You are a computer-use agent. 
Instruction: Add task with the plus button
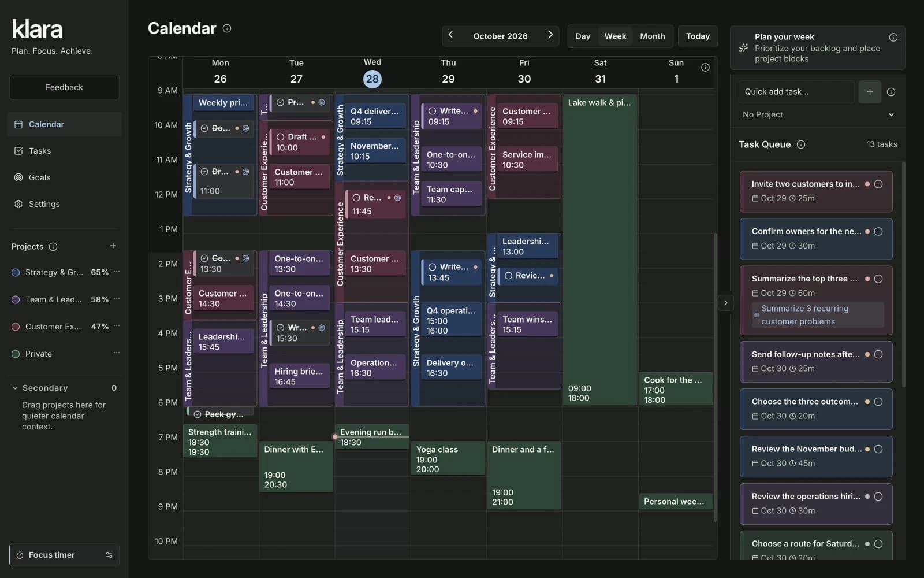click(870, 92)
